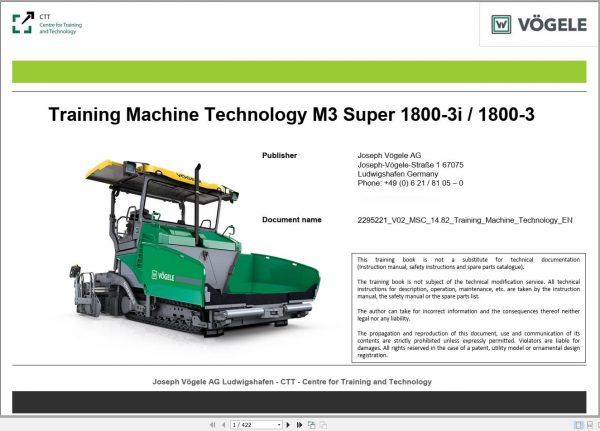Screen dimensions: 600x431
Task: Click the document name 2295221_V02_MSC_14.82 text
Action: pyautogui.click(x=465, y=220)
